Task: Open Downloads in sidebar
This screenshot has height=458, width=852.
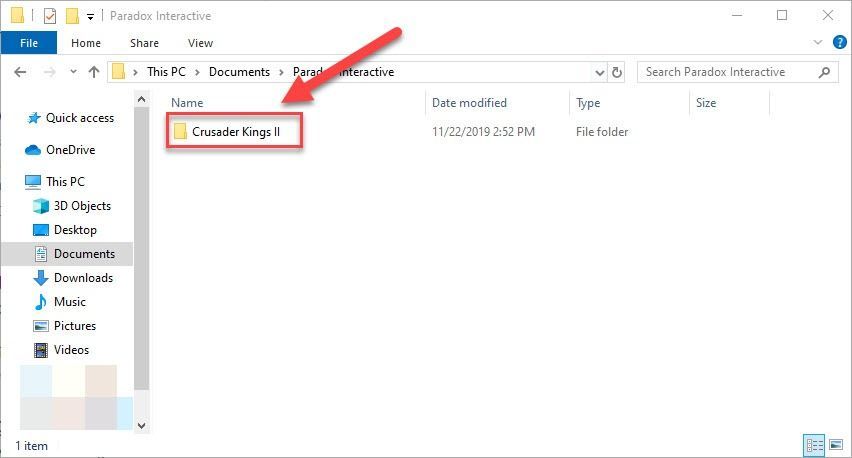Action: (83, 278)
